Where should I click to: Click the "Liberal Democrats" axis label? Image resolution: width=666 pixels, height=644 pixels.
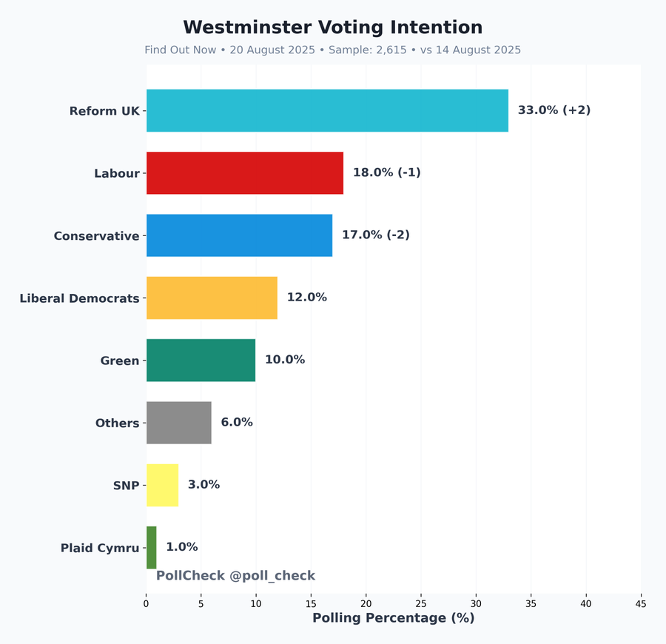(x=79, y=298)
